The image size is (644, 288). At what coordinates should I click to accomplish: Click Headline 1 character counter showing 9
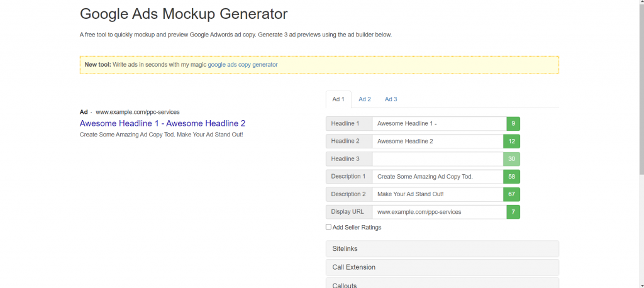pyautogui.click(x=513, y=124)
